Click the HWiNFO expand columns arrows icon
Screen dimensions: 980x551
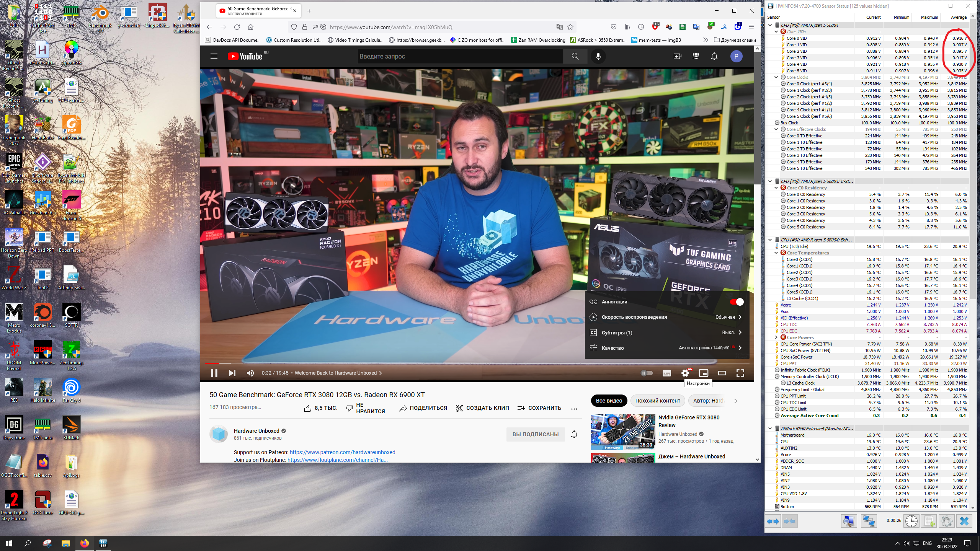pyautogui.click(x=773, y=521)
